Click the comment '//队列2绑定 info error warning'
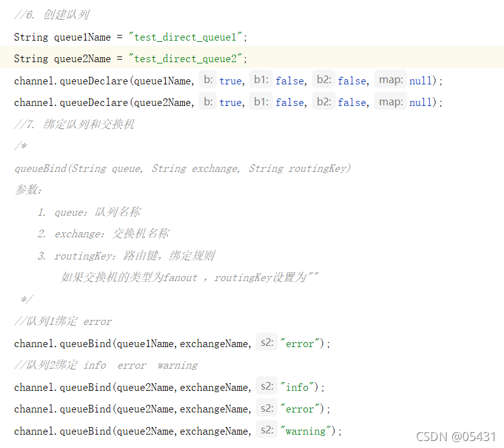This screenshot has height=448, width=504. (x=106, y=366)
